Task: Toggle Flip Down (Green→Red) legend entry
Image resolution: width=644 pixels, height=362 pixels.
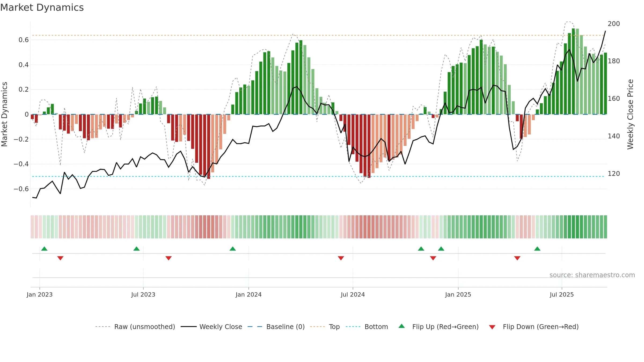Action: click(x=534, y=327)
